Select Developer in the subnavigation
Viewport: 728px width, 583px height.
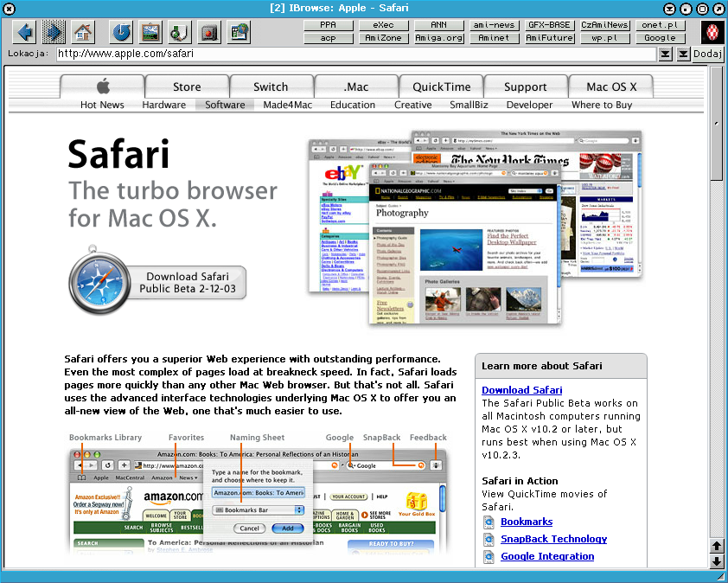(529, 105)
